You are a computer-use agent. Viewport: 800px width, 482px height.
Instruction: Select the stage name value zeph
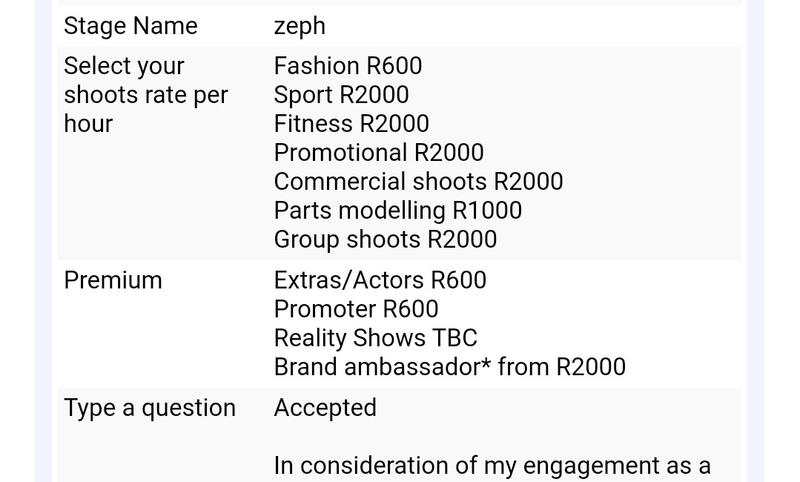(299, 27)
